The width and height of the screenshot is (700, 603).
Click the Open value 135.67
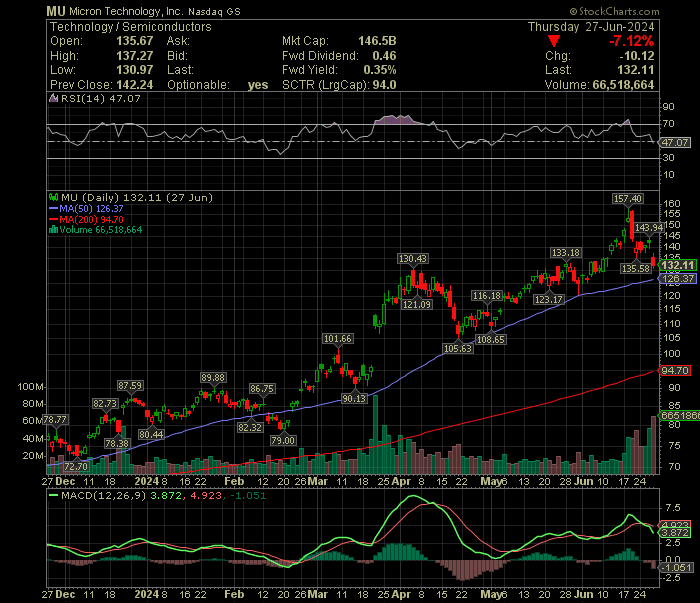coord(134,41)
